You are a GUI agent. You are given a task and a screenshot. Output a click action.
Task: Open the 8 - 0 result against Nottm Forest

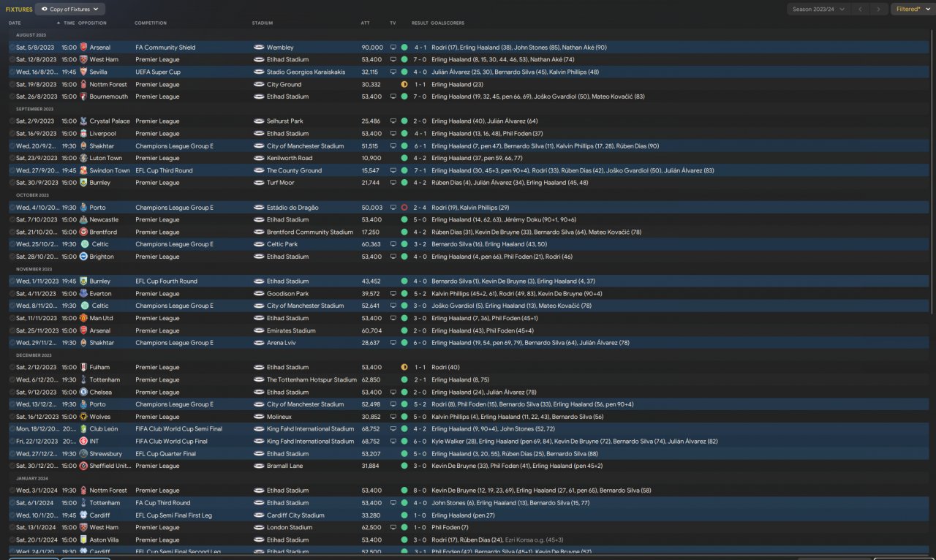420,491
